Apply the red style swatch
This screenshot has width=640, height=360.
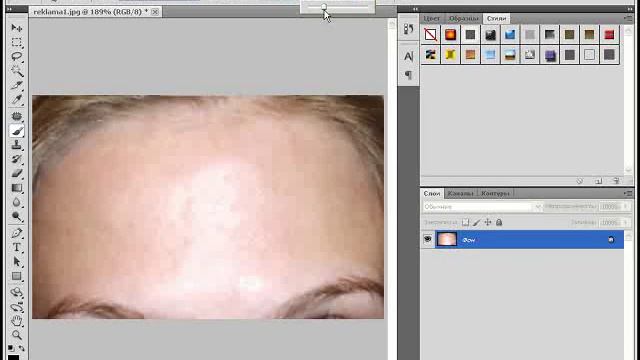tap(609, 35)
